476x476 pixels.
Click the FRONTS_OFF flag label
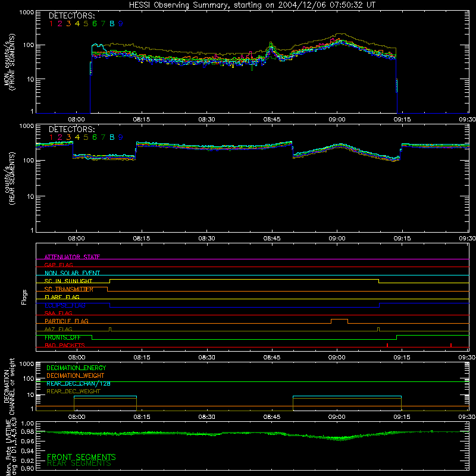tap(62, 337)
